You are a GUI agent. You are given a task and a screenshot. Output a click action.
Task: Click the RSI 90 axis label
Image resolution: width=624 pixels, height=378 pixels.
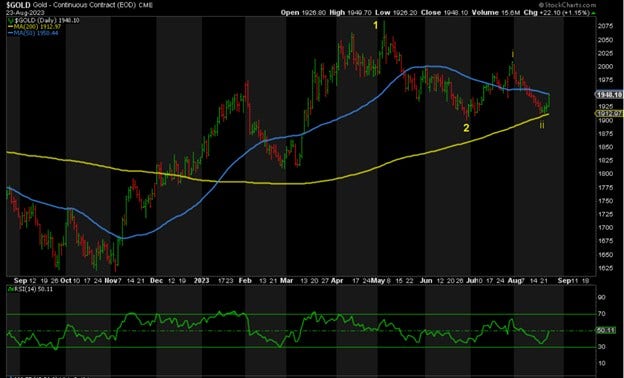(x=601, y=298)
